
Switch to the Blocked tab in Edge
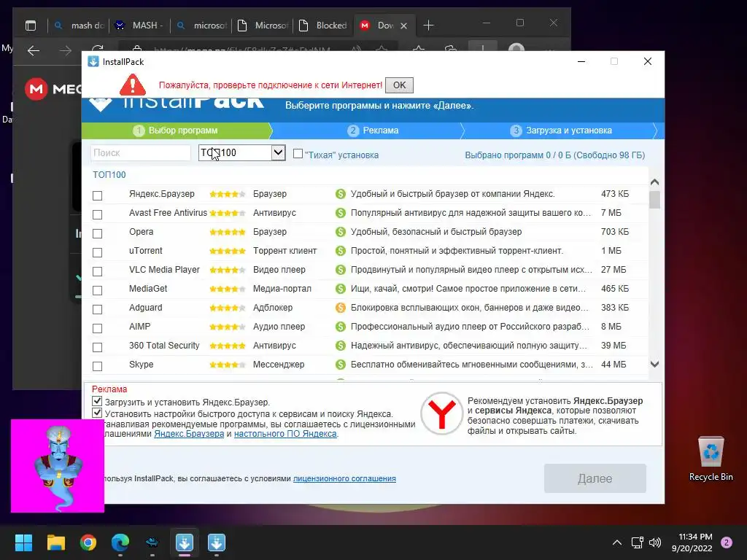click(x=325, y=26)
